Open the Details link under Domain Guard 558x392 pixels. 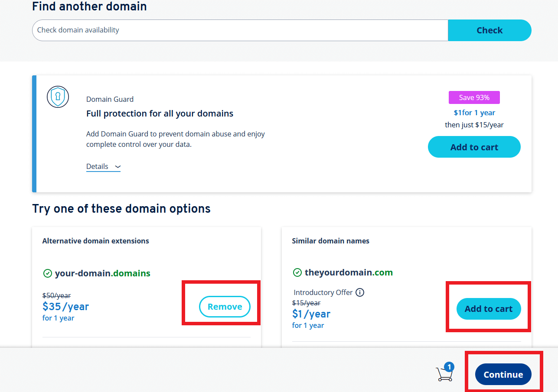click(103, 166)
